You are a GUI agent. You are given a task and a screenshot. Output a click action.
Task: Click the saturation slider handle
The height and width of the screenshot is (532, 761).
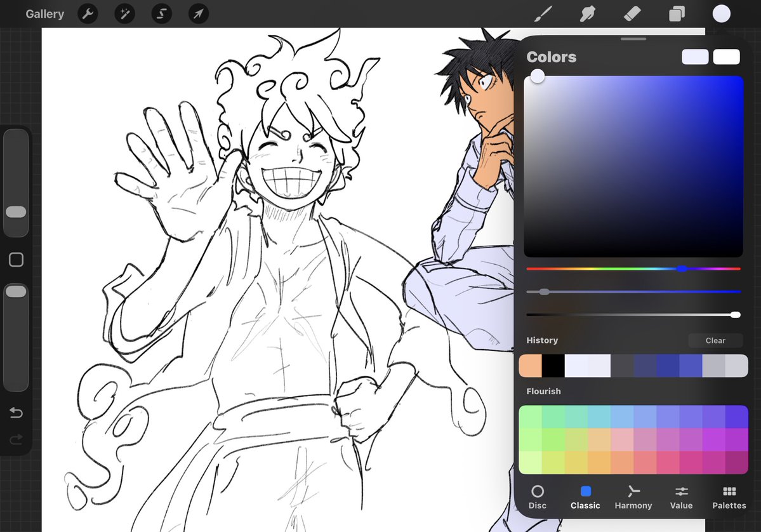(544, 292)
